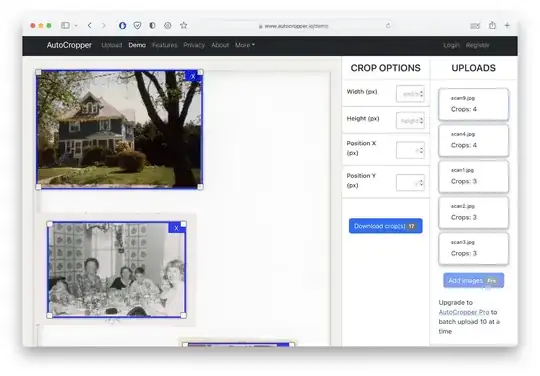Grab the house crop's top-left corner handle
Viewport: 540px width, 376px height.
point(38,72)
